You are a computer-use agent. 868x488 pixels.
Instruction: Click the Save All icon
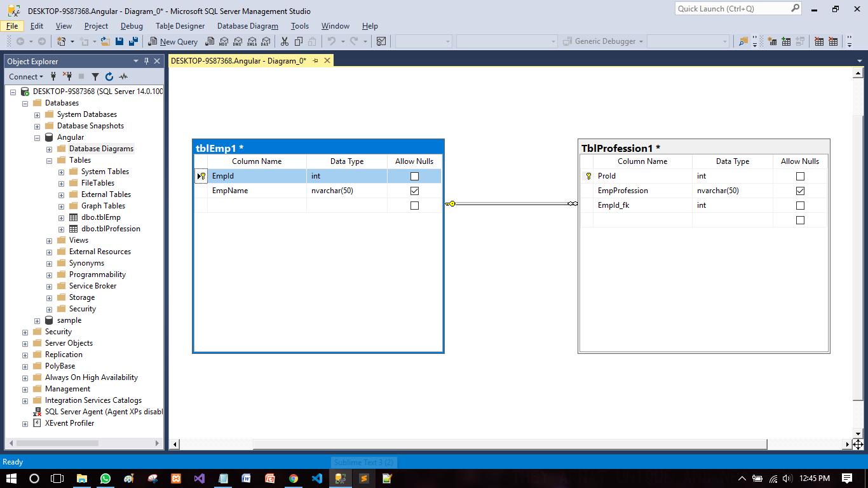(x=133, y=41)
